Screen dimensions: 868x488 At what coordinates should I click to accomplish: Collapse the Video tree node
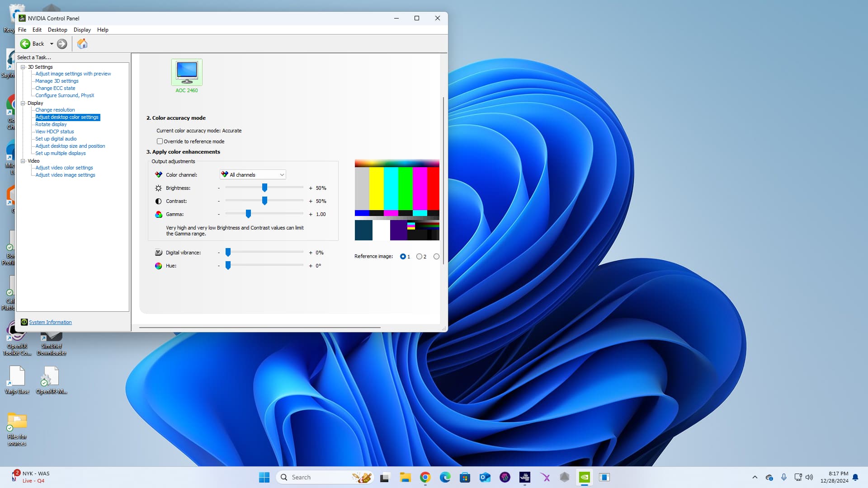(x=23, y=161)
